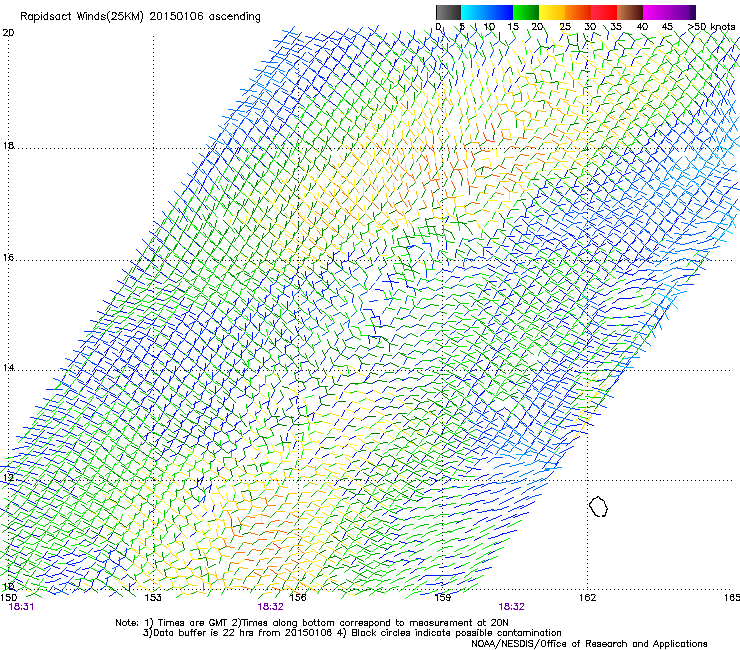Click the yellow 20-25 knots legend color
The height and width of the screenshot is (650, 740).
tap(552, 12)
